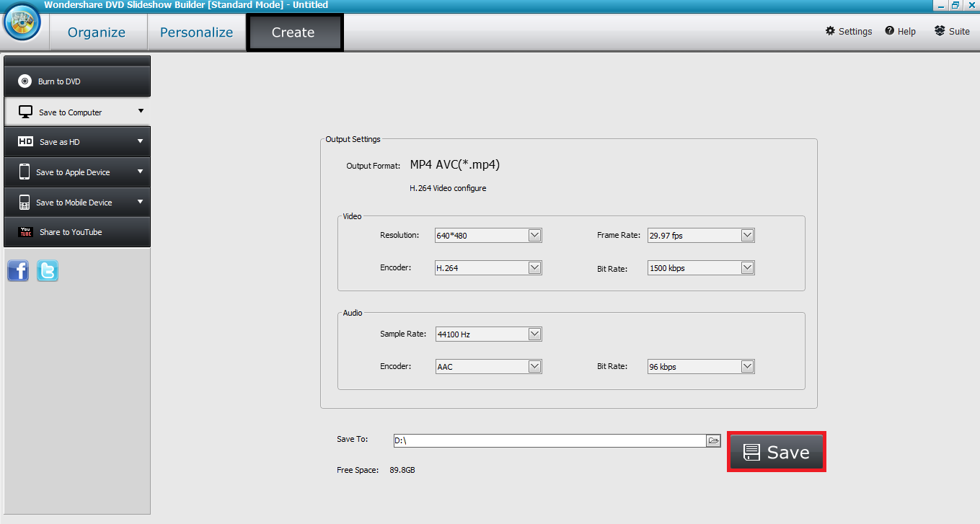Open the Frame Rate dropdown

701,235
